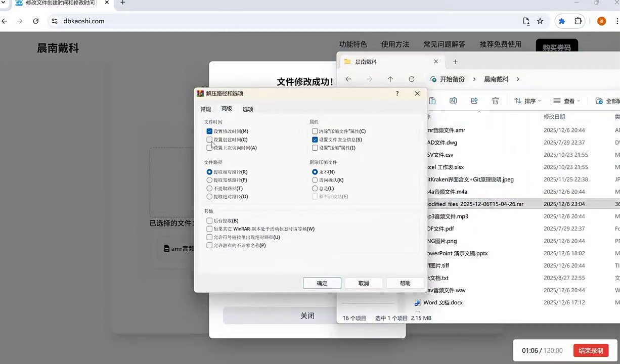
Task: Open the Chrome profile avatar
Action: (x=601, y=21)
